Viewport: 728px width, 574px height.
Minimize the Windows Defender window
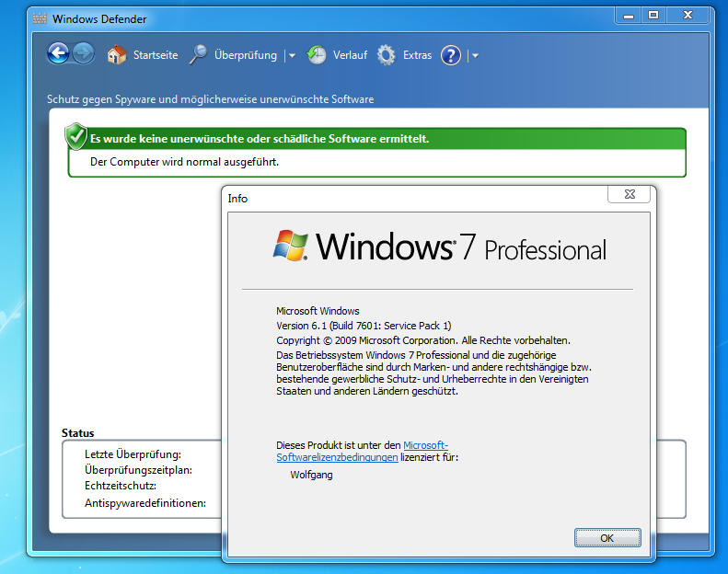[629, 16]
